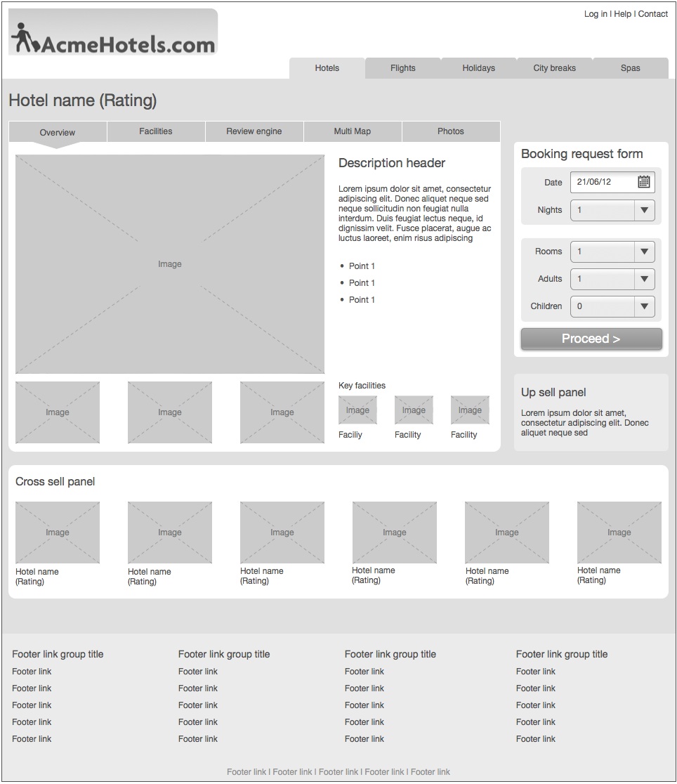Select the Facility icon under Key facilities

coord(414,410)
